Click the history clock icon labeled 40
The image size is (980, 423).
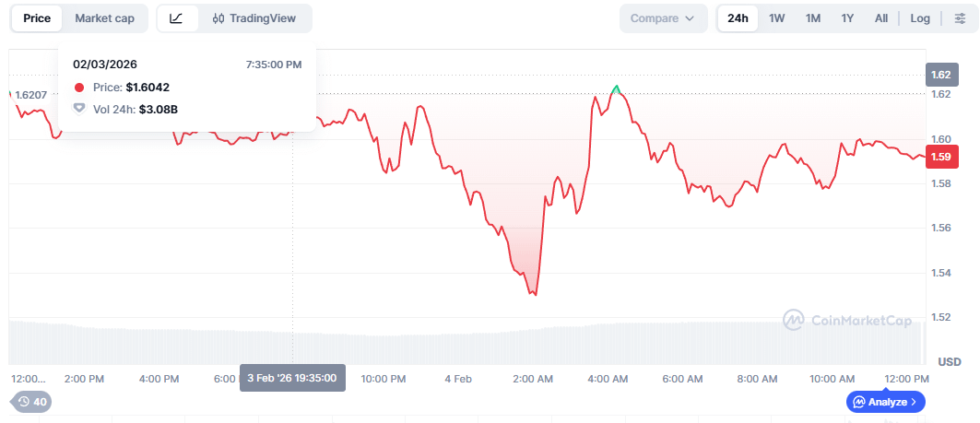tap(31, 402)
